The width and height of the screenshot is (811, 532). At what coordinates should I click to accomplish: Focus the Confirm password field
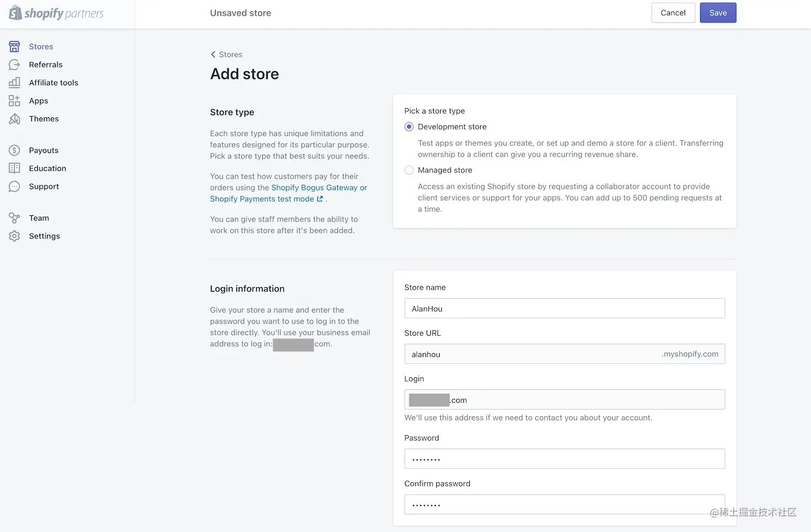pos(564,504)
